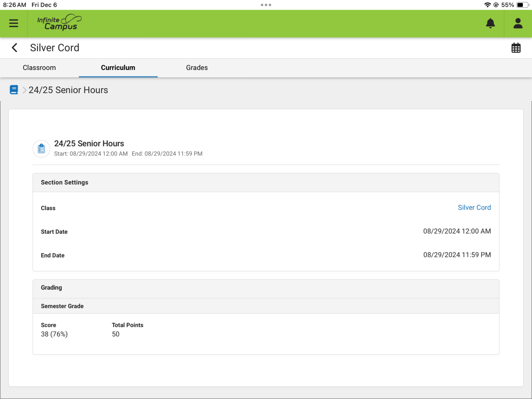Click the blue curriculum book icon
532x399 pixels.
tap(14, 90)
